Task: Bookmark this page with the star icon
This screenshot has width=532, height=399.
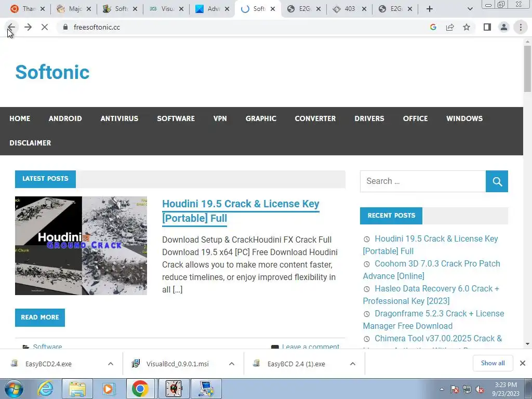Action: point(467,27)
